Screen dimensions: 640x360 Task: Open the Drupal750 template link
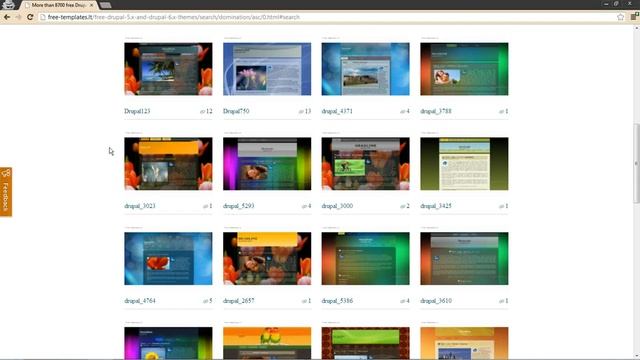tap(236, 111)
